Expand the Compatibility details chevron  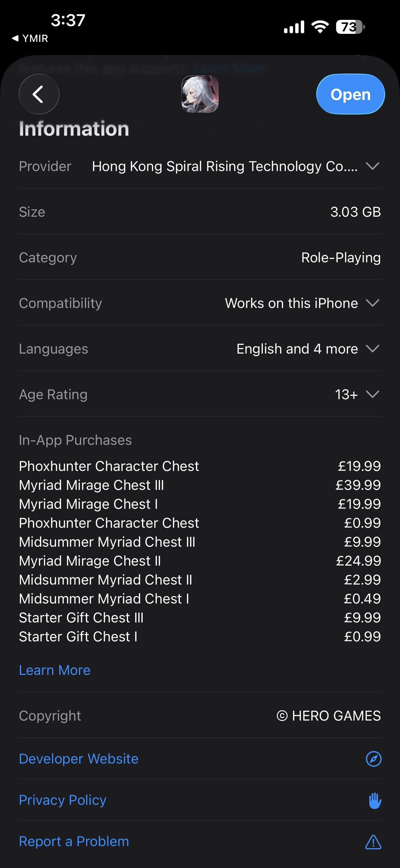(372, 303)
